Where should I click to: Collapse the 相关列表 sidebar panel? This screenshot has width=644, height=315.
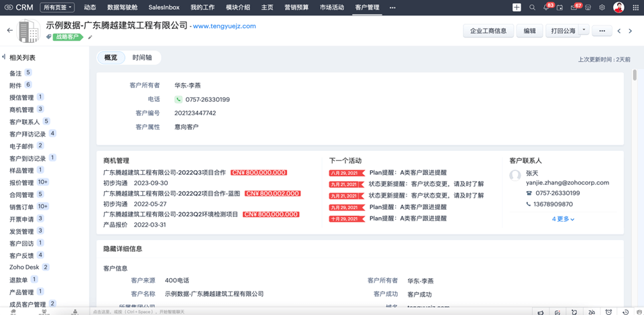click(x=4, y=58)
